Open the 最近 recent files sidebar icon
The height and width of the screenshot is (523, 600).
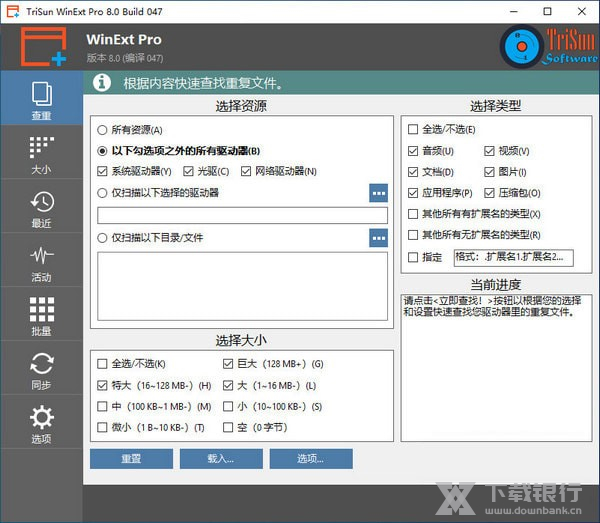coord(41,208)
